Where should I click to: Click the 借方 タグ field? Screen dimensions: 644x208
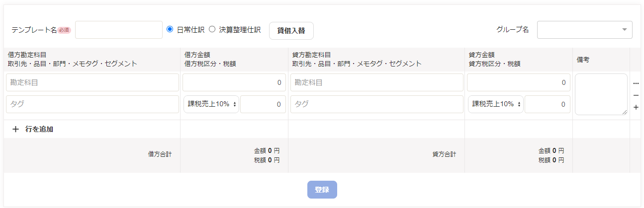coord(92,104)
